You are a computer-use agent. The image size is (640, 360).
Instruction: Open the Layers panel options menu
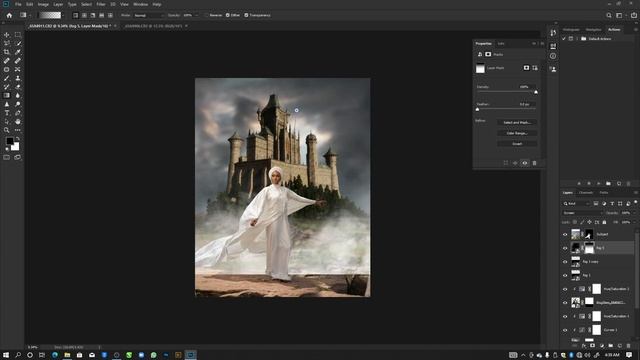pos(636,193)
